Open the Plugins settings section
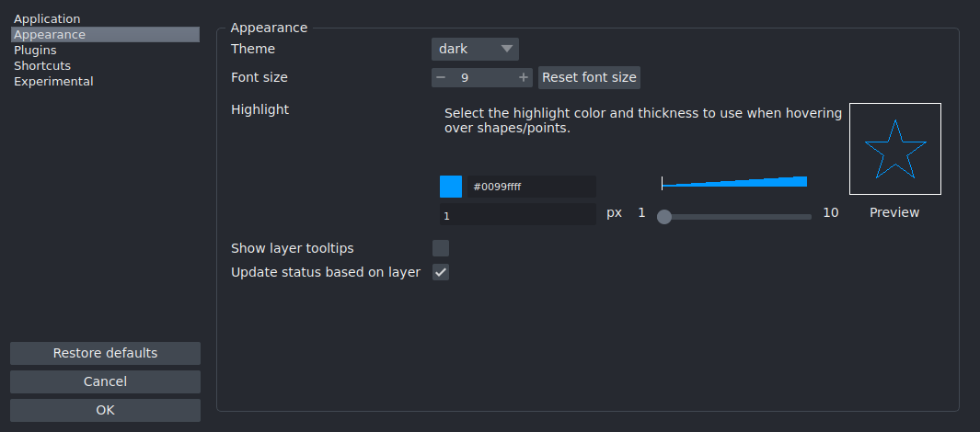This screenshot has width=980, height=432. 35,51
